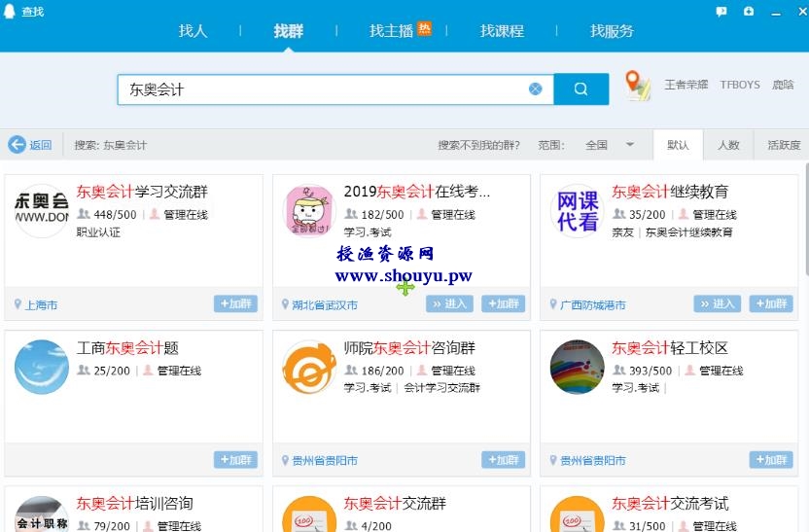Click 加群 for the 广西防城港市 group
Viewport: 809px width, 532px height.
[771, 303]
